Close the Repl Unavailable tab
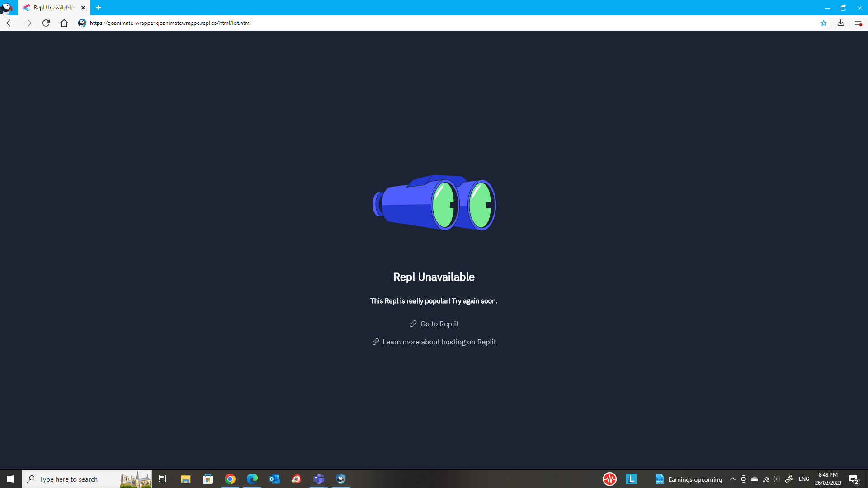Image resolution: width=868 pixels, height=488 pixels. pos(83,8)
